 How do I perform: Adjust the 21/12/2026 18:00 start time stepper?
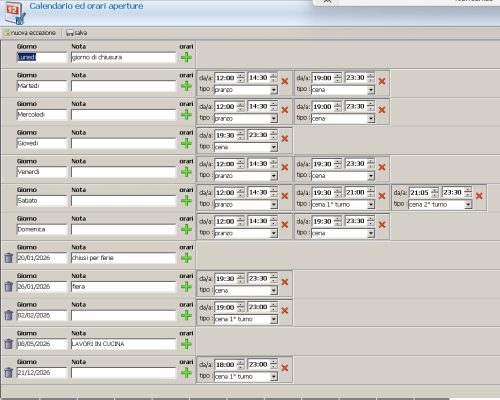coord(241,364)
